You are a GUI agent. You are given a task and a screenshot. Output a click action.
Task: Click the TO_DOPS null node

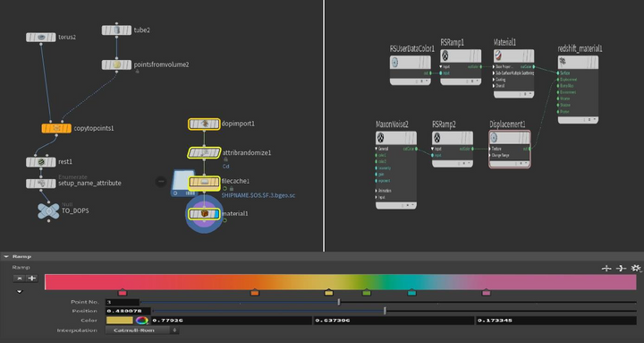coord(48,211)
